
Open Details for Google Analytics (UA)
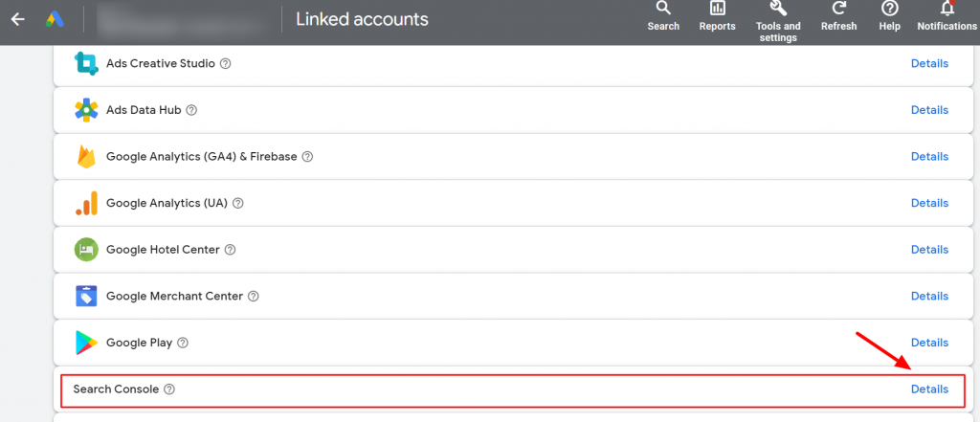pyautogui.click(x=929, y=203)
